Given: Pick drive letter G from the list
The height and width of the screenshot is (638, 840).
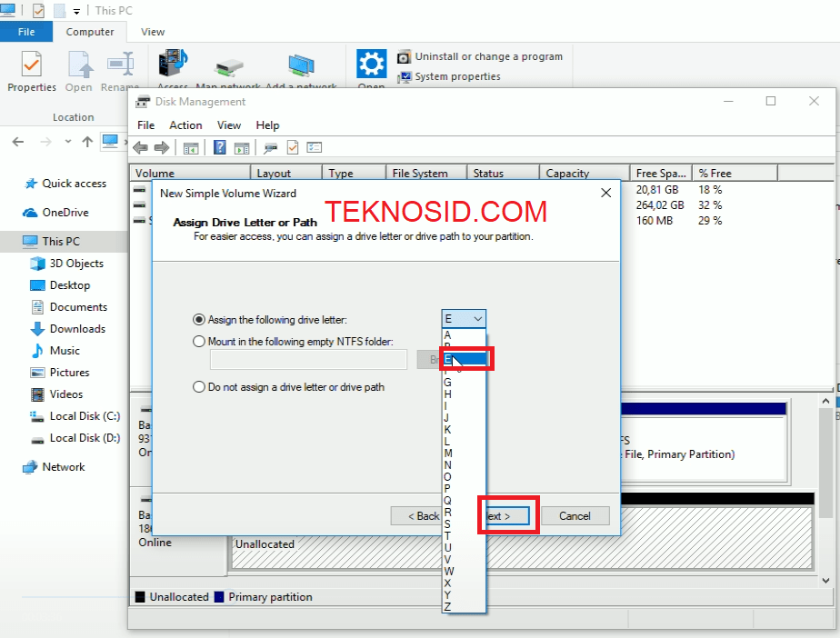Looking at the screenshot, I should tap(464, 383).
